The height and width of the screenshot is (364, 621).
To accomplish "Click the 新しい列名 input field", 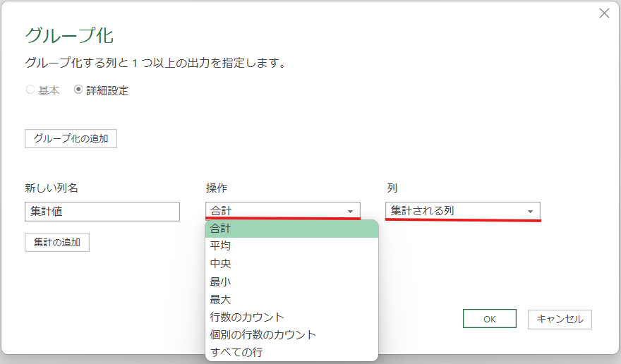I will pos(102,212).
